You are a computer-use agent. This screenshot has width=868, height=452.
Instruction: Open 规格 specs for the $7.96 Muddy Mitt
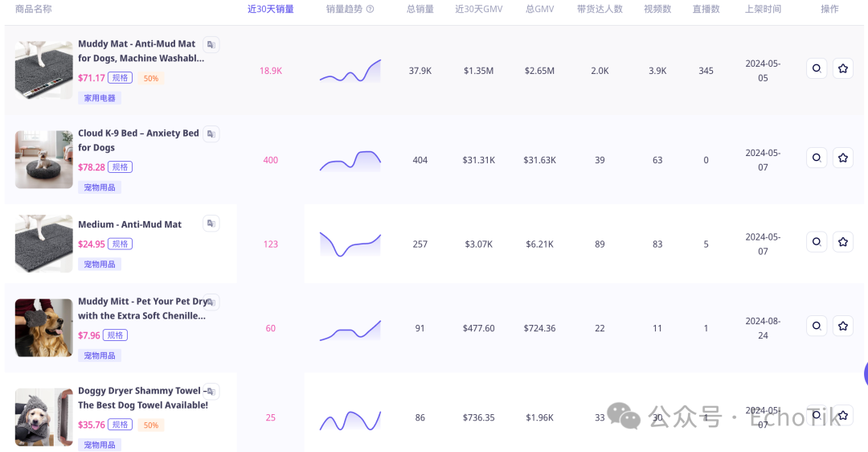point(115,335)
